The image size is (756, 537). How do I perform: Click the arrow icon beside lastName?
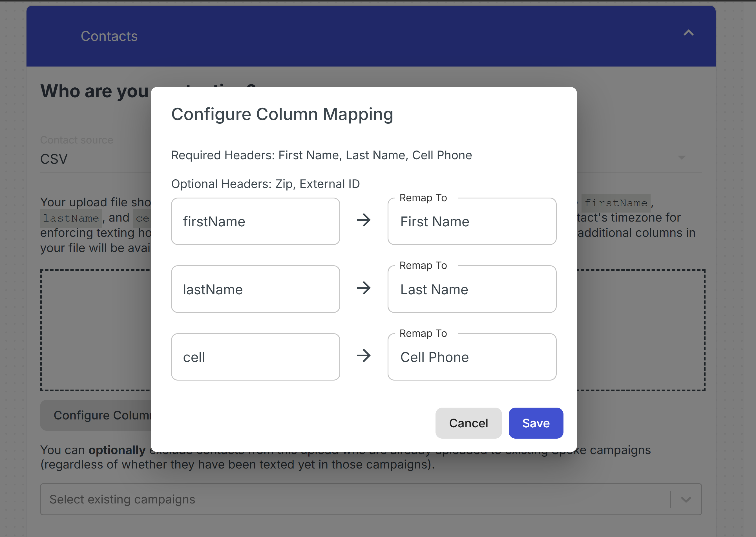tap(364, 288)
